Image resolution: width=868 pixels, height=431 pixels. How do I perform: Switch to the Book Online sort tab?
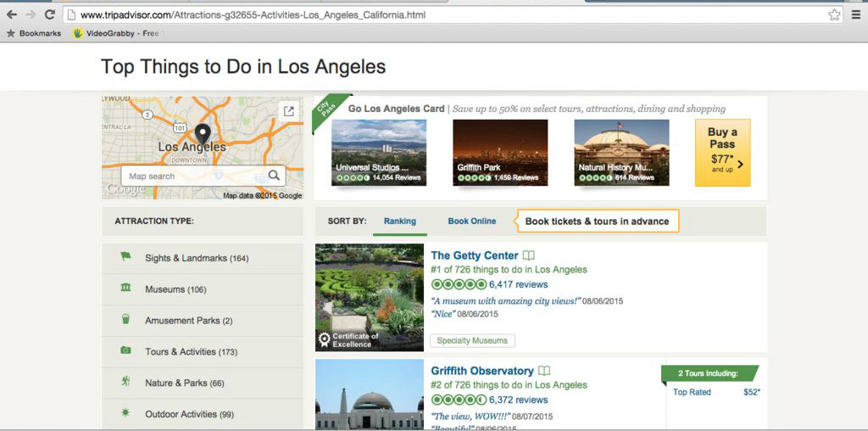(471, 221)
